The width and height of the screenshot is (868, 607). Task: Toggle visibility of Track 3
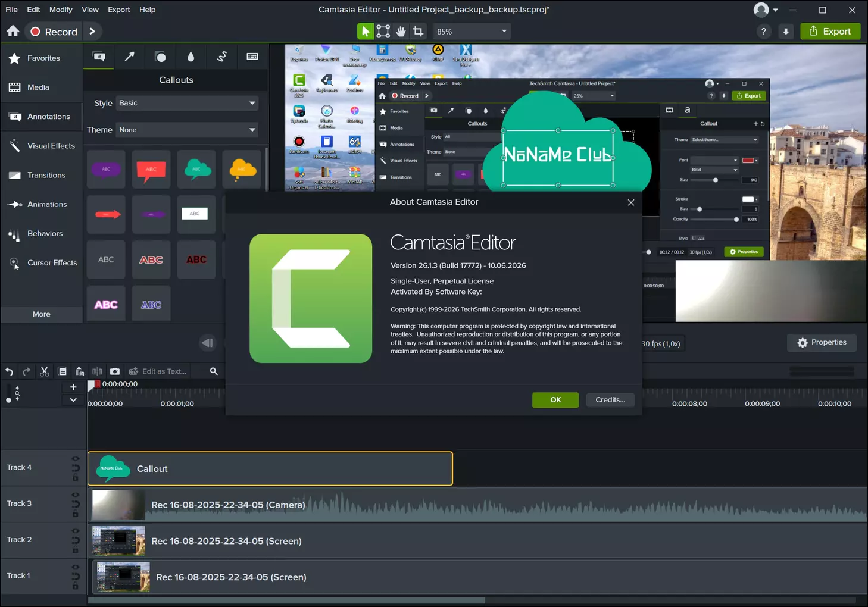(76, 495)
